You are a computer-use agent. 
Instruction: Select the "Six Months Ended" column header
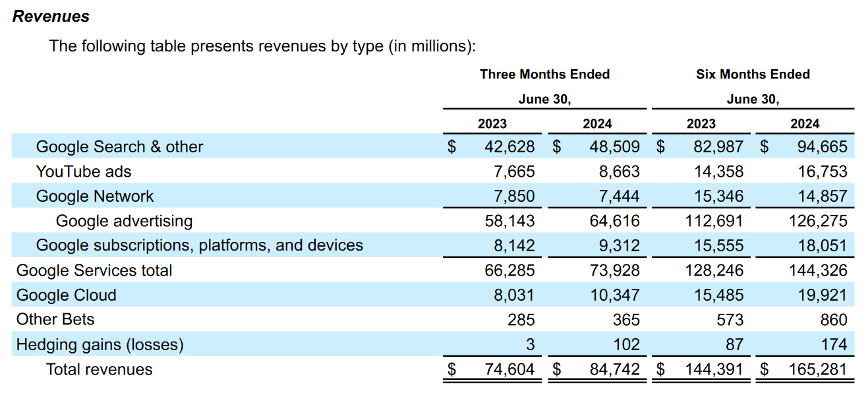(753, 75)
